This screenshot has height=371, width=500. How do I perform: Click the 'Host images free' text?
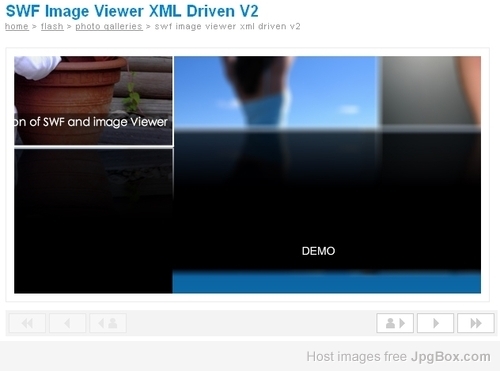pyautogui.click(x=357, y=357)
